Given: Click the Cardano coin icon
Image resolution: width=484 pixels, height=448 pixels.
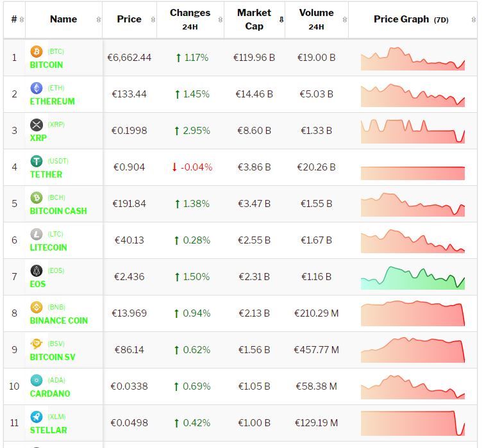Looking at the screenshot, I should [37, 380].
